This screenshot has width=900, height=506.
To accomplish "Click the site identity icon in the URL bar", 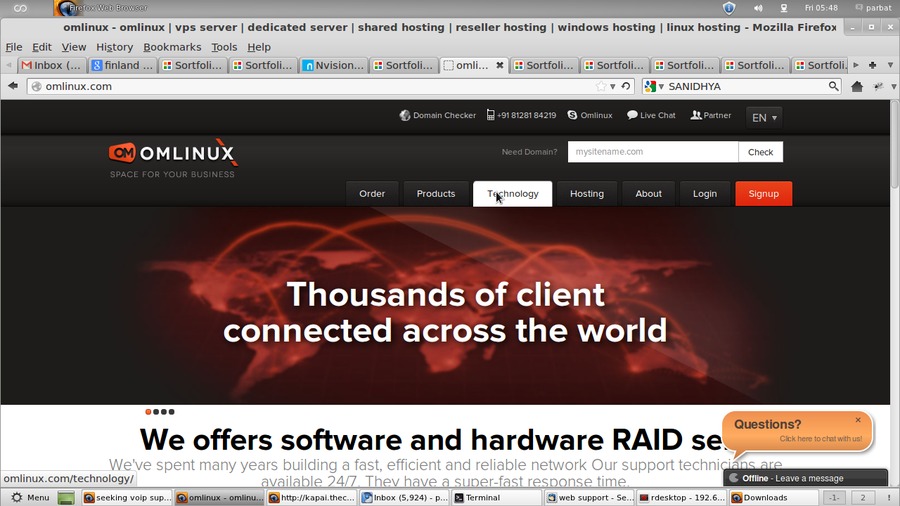I will point(36,87).
